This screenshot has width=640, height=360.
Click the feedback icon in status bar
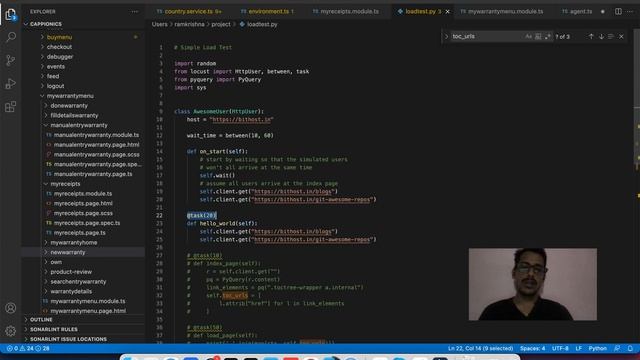pos(617,348)
